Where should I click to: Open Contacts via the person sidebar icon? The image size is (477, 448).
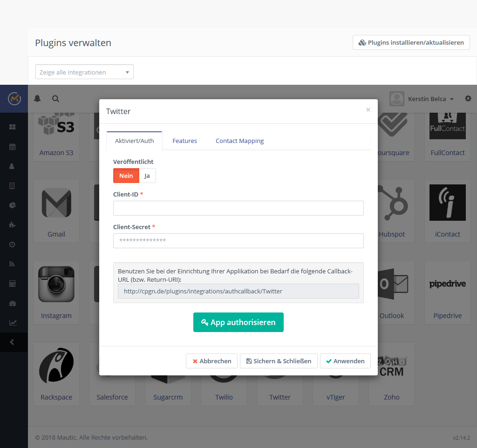coord(12,166)
